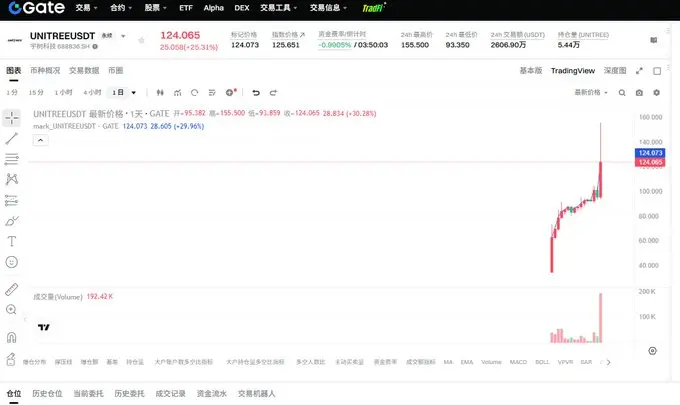Switch chart to 基本版 mode
The height and width of the screenshot is (405, 680).
531,70
